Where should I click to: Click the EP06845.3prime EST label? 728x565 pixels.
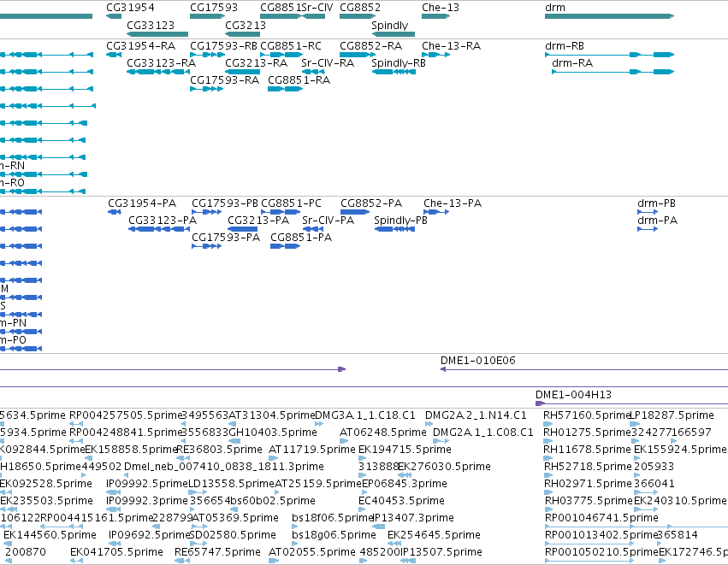[x=405, y=484]
